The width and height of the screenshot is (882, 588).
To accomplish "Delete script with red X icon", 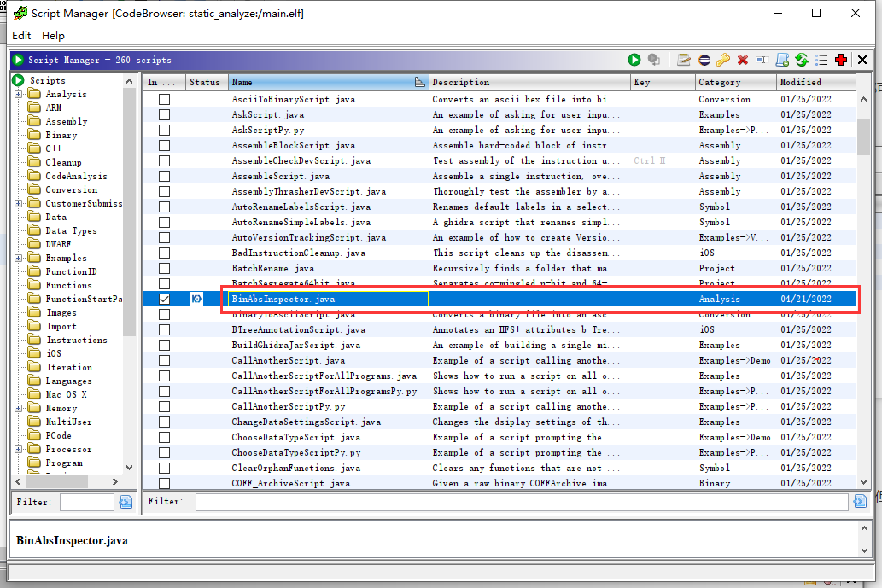I will (743, 60).
